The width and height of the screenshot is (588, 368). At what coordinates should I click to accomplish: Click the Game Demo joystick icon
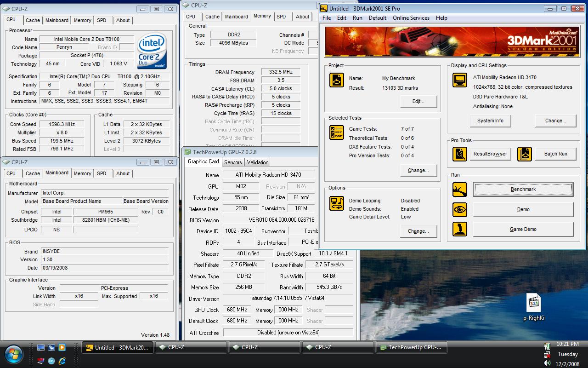click(x=460, y=229)
